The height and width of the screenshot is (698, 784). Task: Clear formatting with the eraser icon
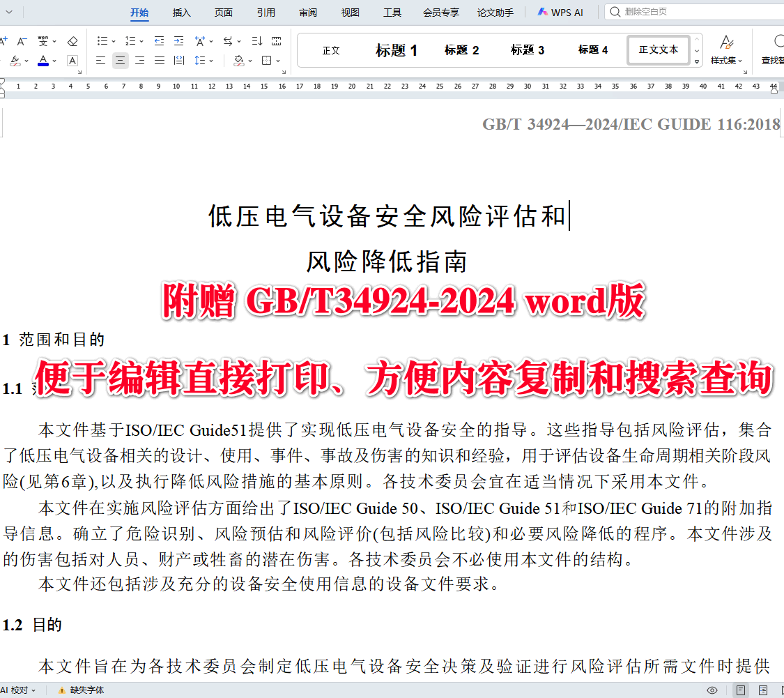point(72,41)
